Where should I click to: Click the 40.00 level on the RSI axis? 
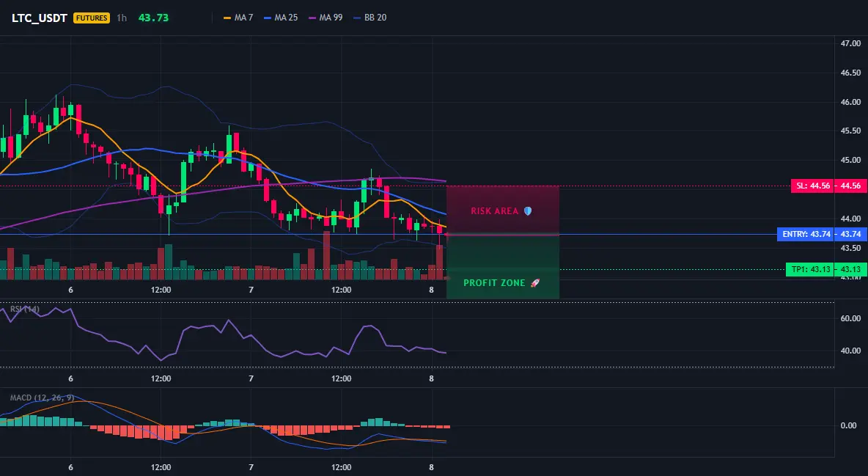coord(850,351)
